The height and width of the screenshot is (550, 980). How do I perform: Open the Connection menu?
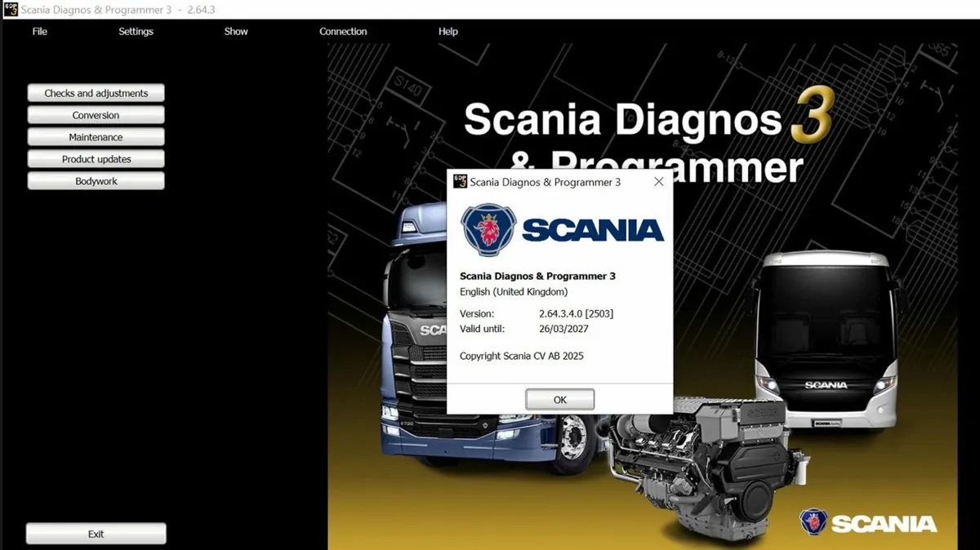pos(343,31)
